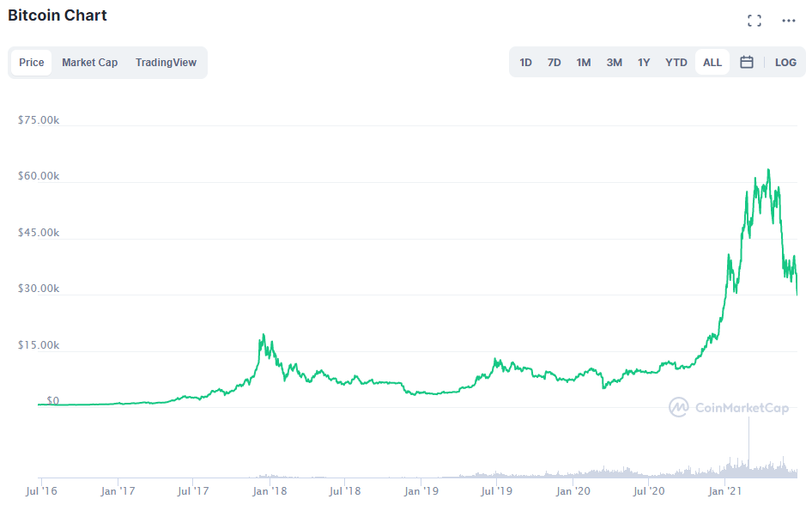
Task: Select the 1Y time range
Action: click(x=644, y=63)
